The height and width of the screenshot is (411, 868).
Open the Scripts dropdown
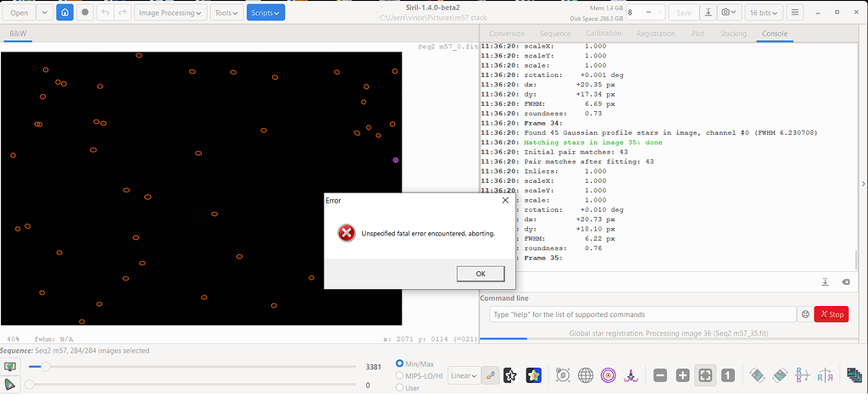coord(265,13)
